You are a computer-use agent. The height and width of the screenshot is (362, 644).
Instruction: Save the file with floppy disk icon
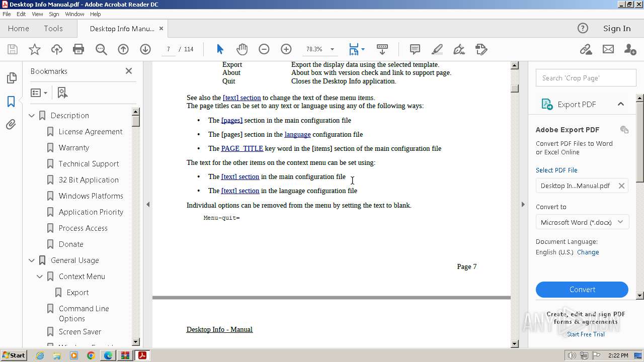click(13, 49)
